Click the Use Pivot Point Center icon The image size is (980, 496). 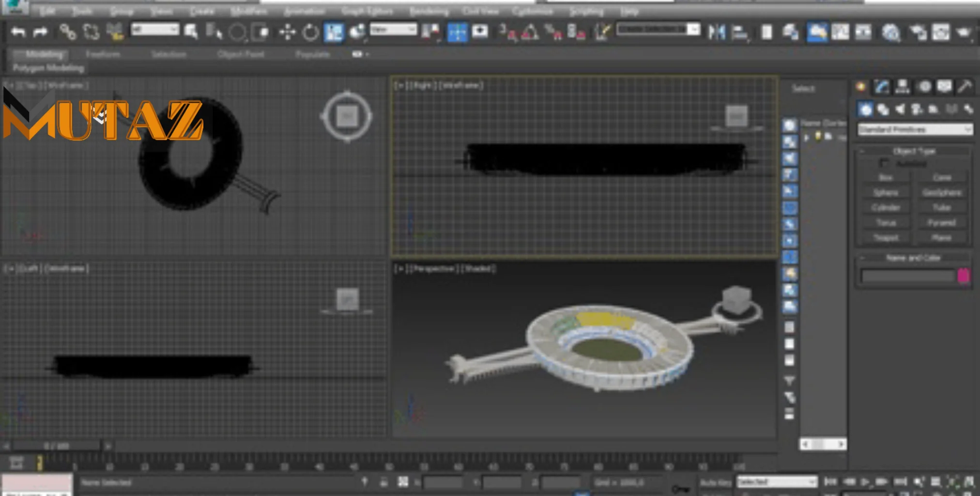[x=430, y=32]
